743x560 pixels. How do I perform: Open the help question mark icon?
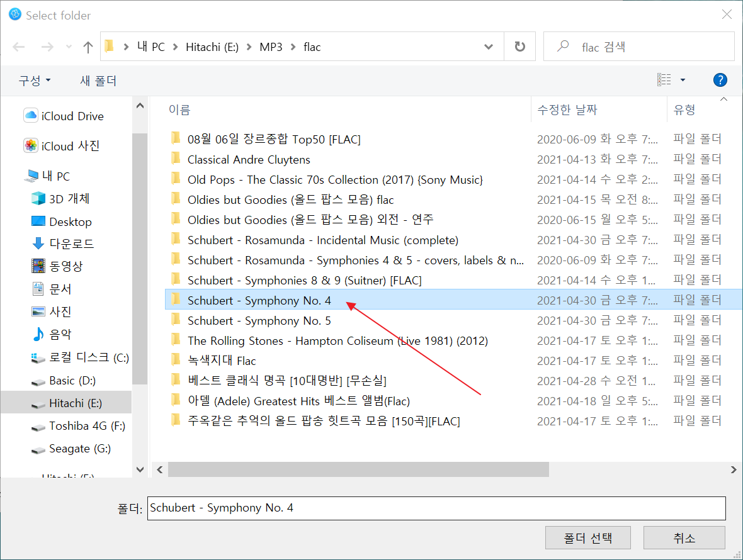coord(720,80)
